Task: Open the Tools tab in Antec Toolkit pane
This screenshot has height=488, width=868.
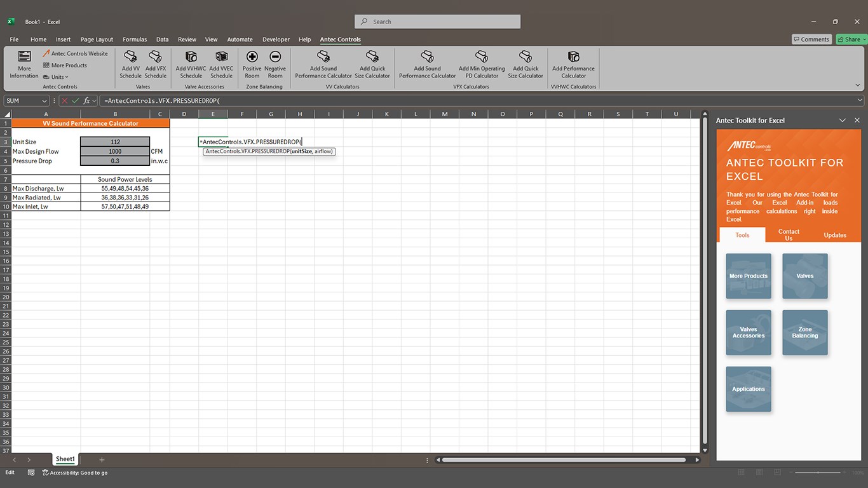Action: point(742,235)
